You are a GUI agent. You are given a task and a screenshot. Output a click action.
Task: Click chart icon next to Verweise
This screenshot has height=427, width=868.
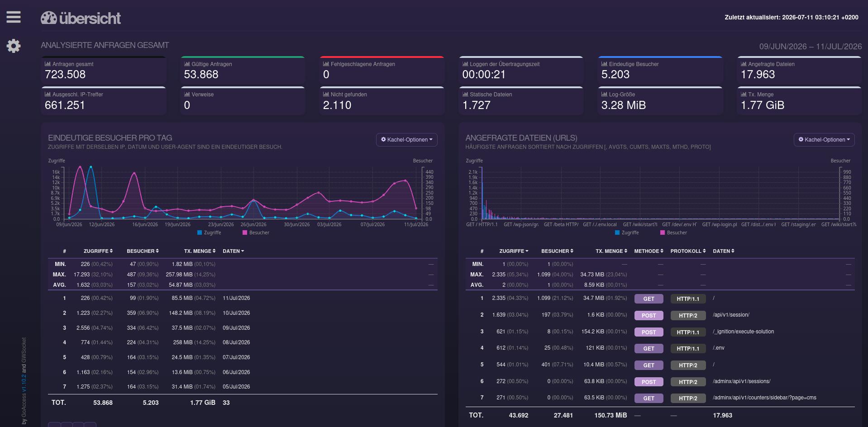187,94
